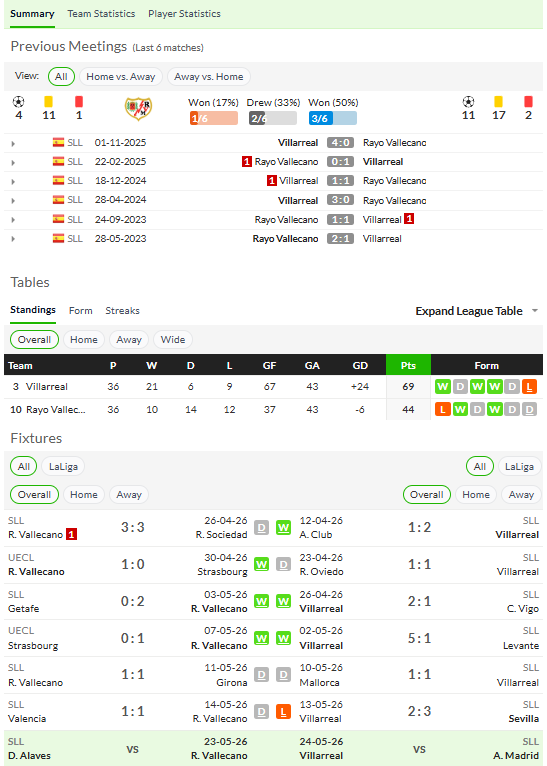The height and width of the screenshot is (766, 547).
Task: Click the Spain flag beside 01-11-2025 match
Action: [x=59, y=143]
